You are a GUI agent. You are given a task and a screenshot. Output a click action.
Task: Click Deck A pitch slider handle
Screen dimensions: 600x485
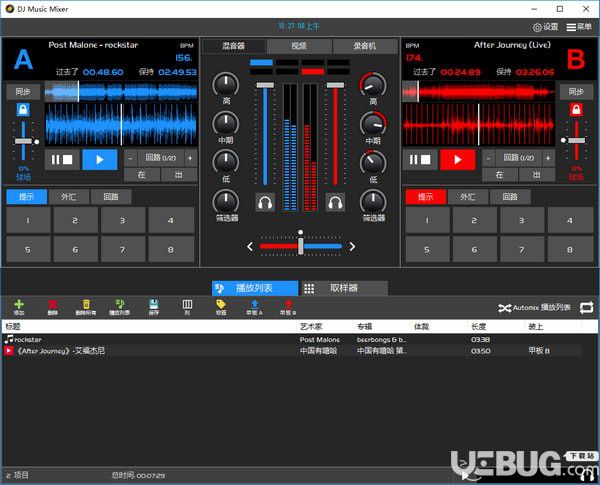click(x=23, y=141)
